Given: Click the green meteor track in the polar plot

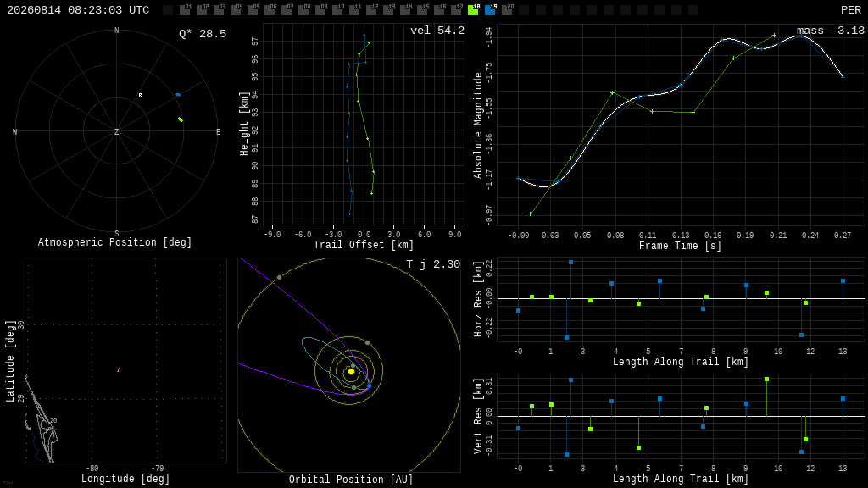Looking at the screenshot, I should coord(181,119).
